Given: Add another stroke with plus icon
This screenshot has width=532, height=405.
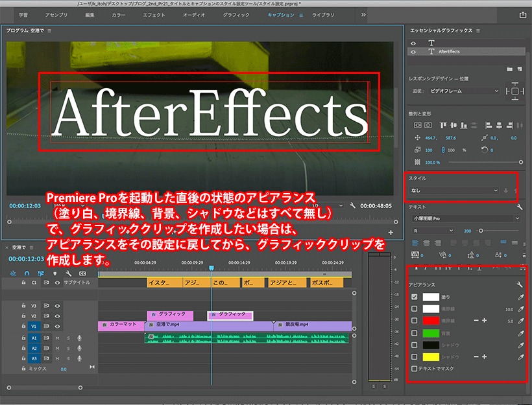Looking at the screenshot, I should [484, 320].
